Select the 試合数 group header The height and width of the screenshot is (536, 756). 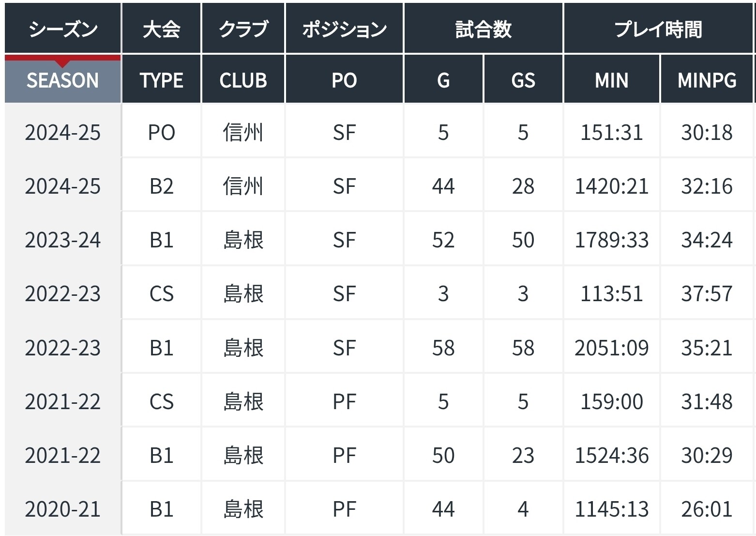[484, 28]
